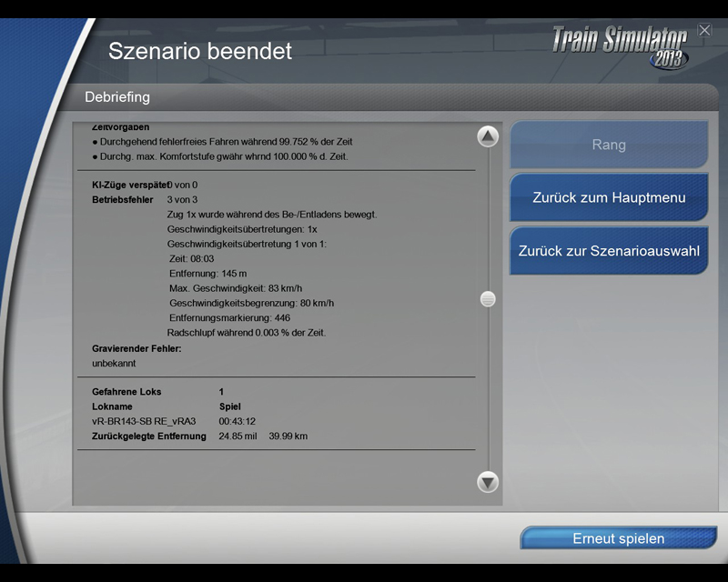Select Zurück zur Szenarioauswahl
Image resolution: width=728 pixels, height=582 pixels.
point(609,251)
